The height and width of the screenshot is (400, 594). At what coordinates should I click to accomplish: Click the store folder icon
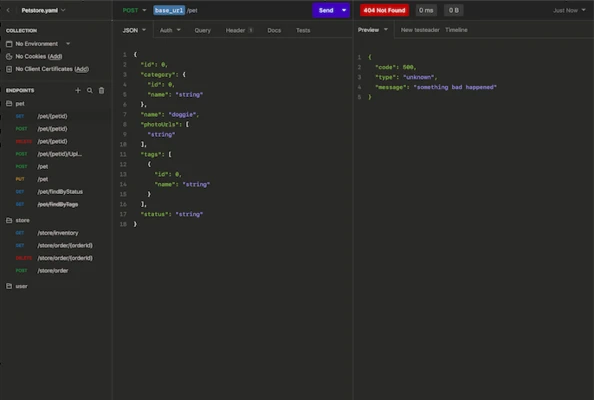(9, 220)
